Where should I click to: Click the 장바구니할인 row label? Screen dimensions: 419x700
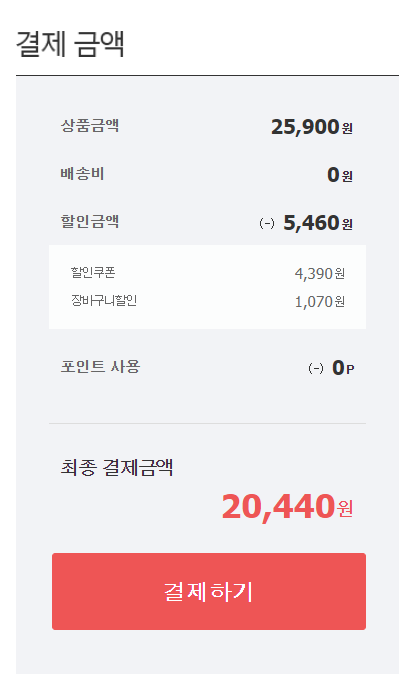coord(104,300)
